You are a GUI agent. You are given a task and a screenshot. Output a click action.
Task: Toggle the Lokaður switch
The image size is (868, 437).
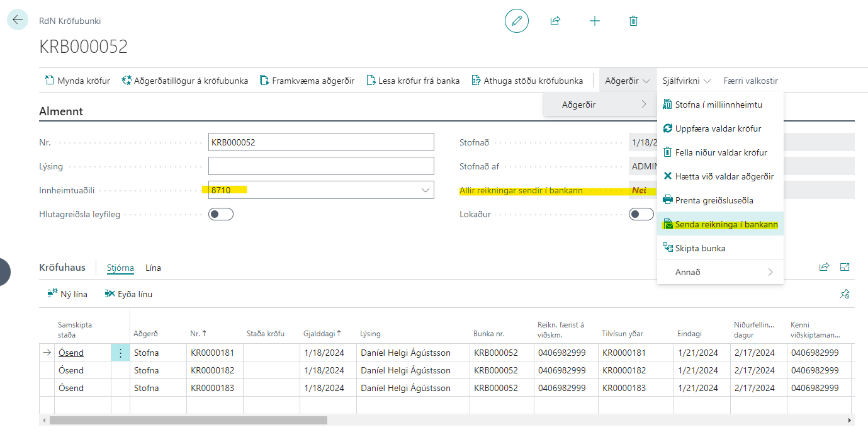641,214
